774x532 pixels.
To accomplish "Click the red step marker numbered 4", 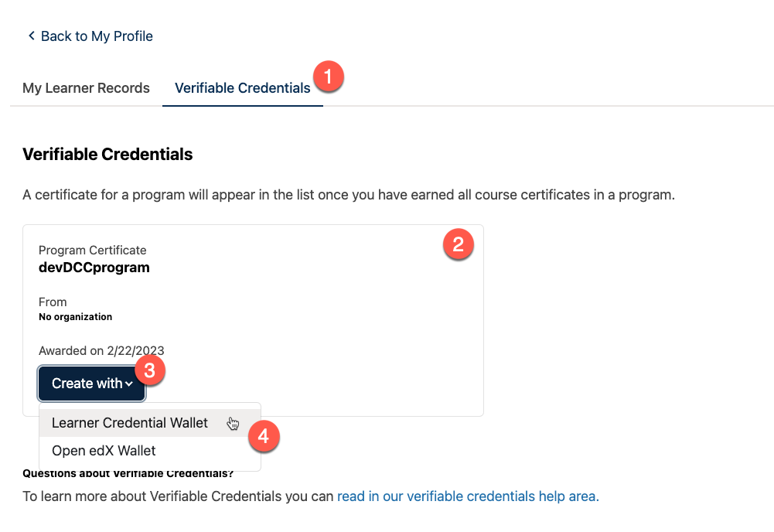I will pyautogui.click(x=264, y=436).
